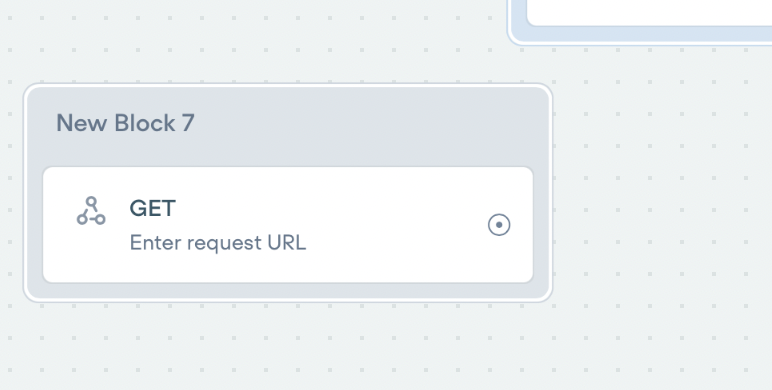Viewport: 772px width, 390px height.
Task: Click the webhook icon in the GET step
Action: [x=91, y=211]
